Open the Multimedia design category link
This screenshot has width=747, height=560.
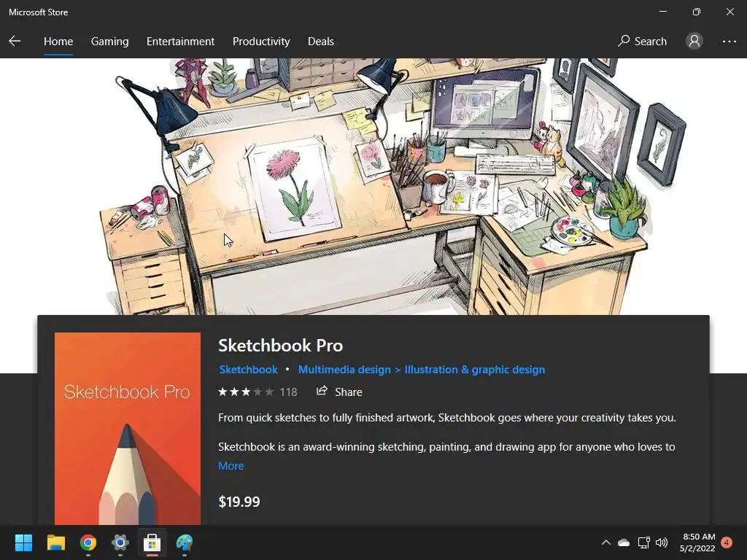[x=344, y=370]
